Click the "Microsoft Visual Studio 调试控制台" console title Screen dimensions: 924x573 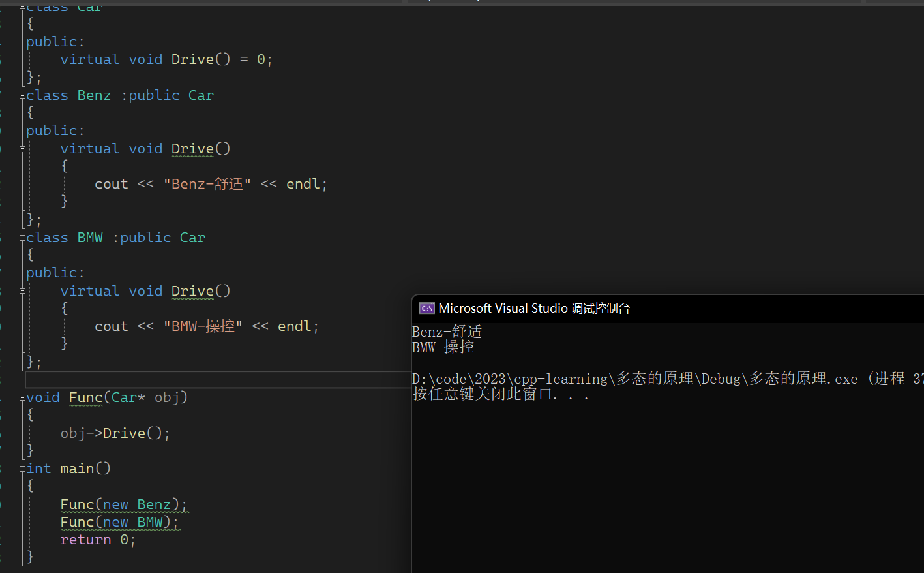click(534, 308)
